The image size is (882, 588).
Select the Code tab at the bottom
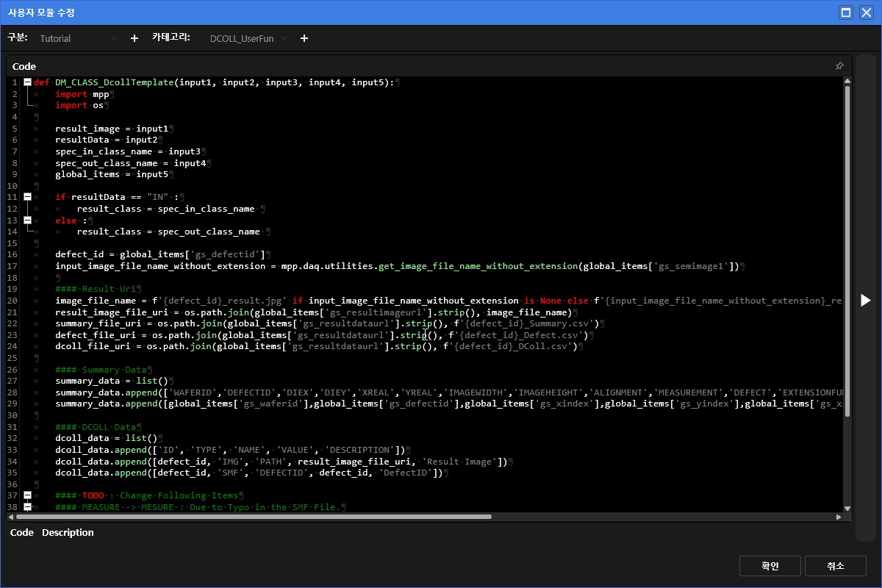(x=21, y=532)
